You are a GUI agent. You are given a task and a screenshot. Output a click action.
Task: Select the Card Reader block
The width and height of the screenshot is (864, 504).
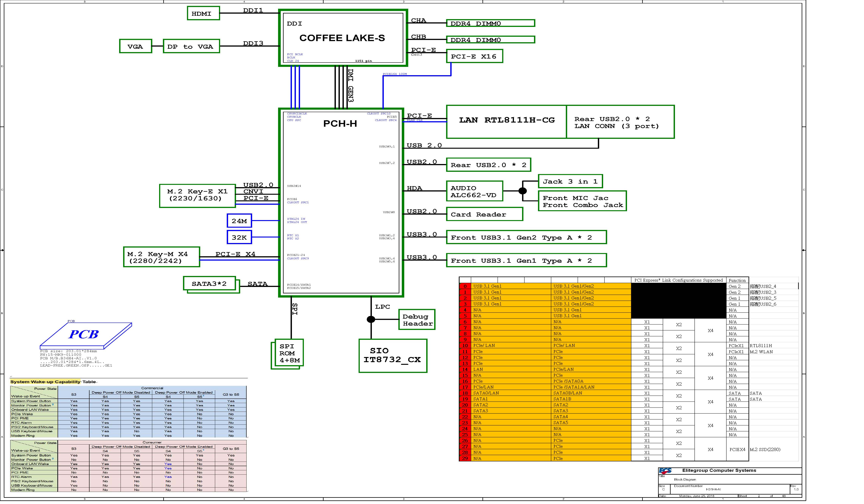[x=484, y=214]
